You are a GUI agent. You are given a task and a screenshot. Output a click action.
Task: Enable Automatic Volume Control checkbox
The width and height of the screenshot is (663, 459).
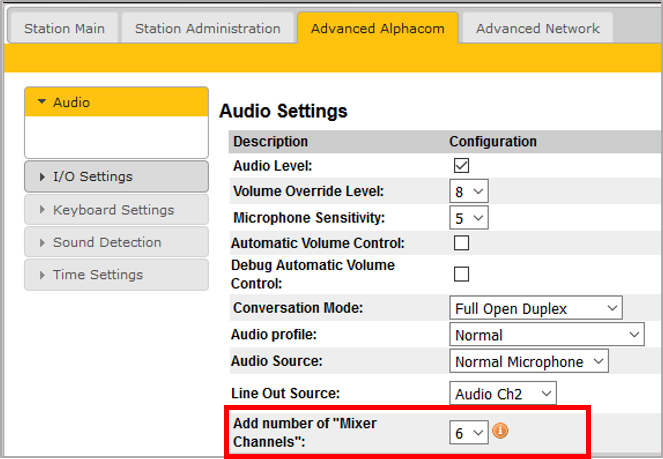pyautogui.click(x=461, y=243)
